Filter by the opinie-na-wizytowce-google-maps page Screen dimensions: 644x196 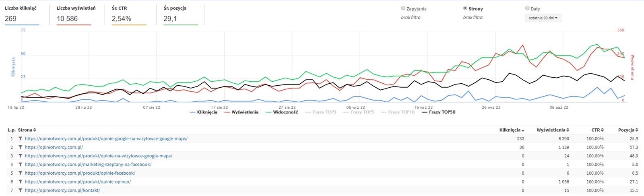pyautogui.click(x=20, y=156)
